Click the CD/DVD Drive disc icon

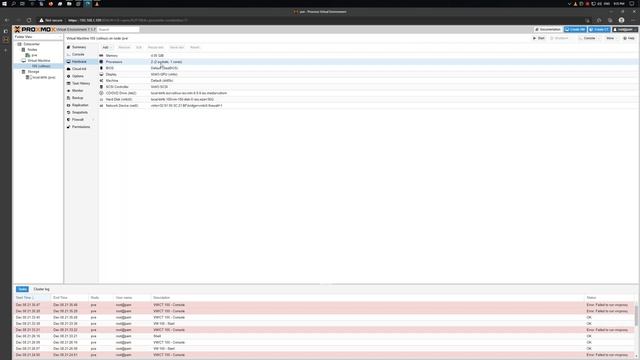coord(101,93)
